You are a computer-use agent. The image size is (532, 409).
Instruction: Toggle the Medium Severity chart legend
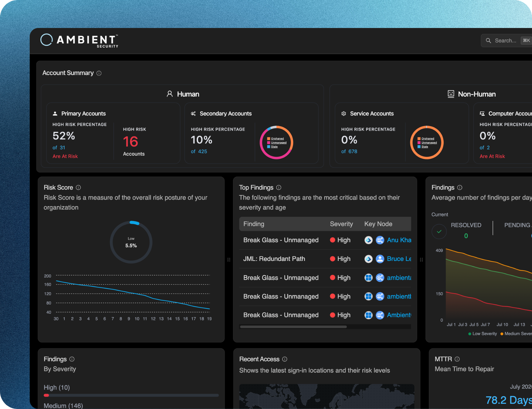[x=516, y=334]
